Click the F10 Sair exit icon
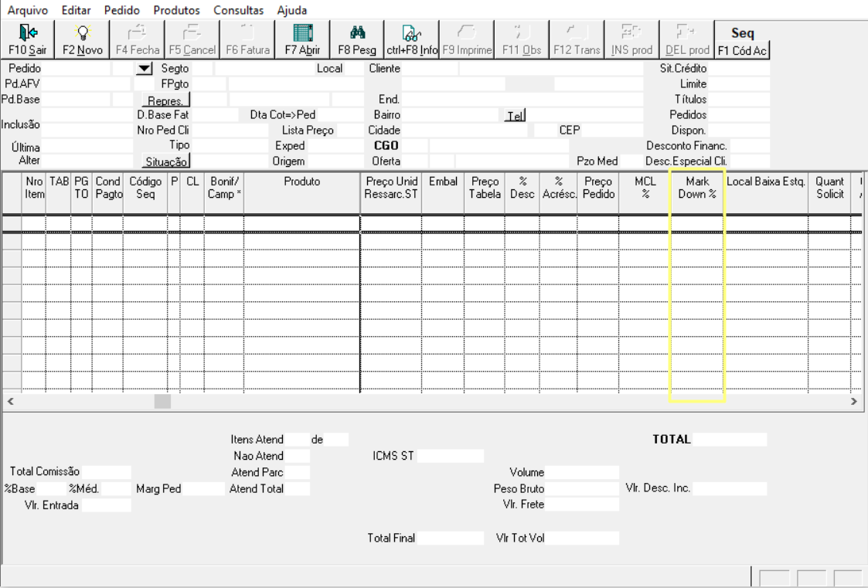Viewport: 868px width, 588px height. tap(28, 39)
